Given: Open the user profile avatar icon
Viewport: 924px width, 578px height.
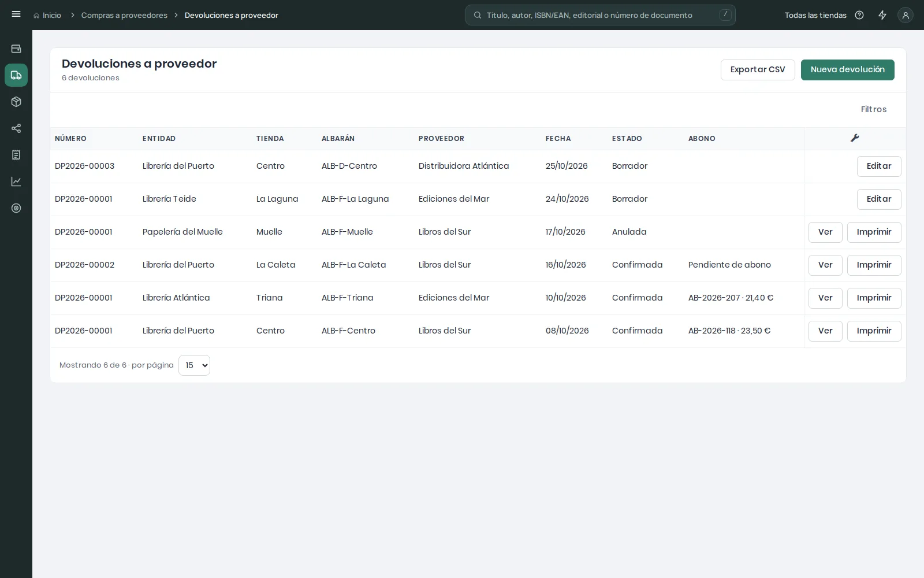Looking at the screenshot, I should point(906,16).
